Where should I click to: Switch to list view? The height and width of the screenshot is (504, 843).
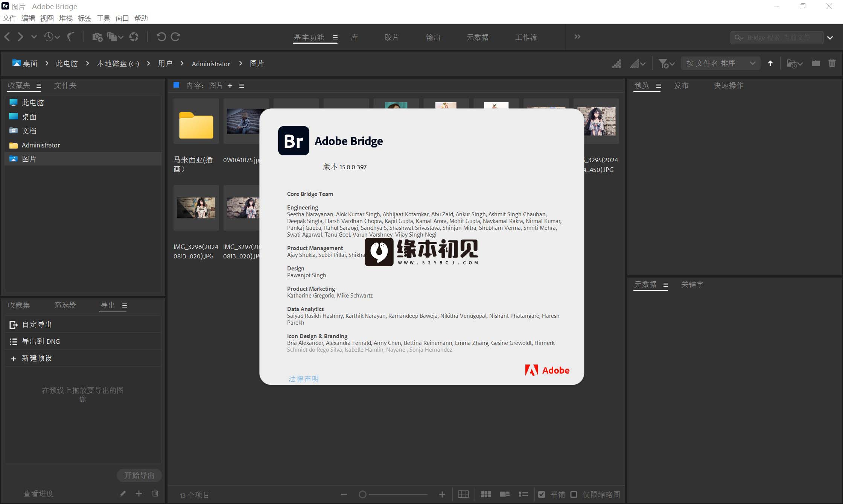click(x=523, y=494)
